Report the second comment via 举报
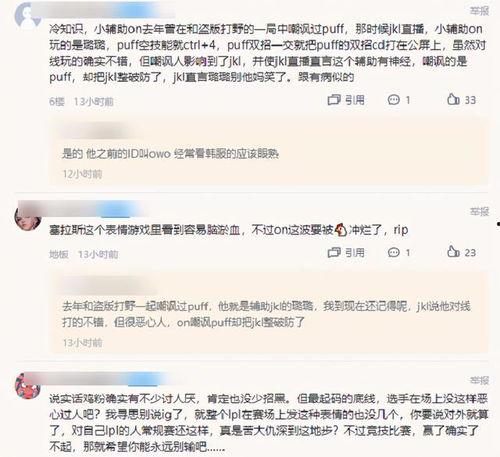 click(x=479, y=211)
